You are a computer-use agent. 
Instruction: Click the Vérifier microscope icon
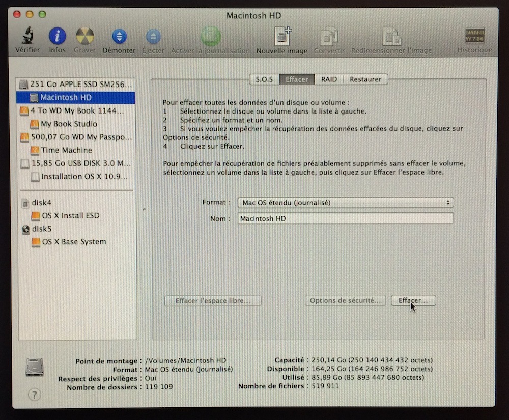27,35
